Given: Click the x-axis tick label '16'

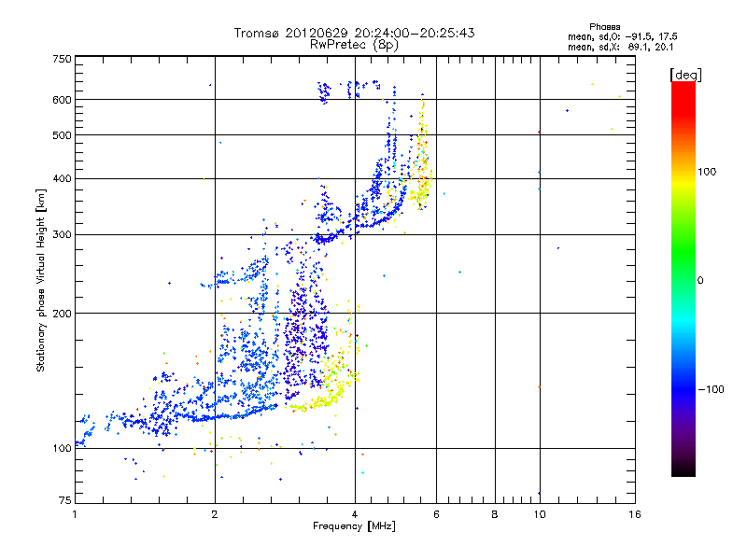Looking at the screenshot, I should pos(635,514).
